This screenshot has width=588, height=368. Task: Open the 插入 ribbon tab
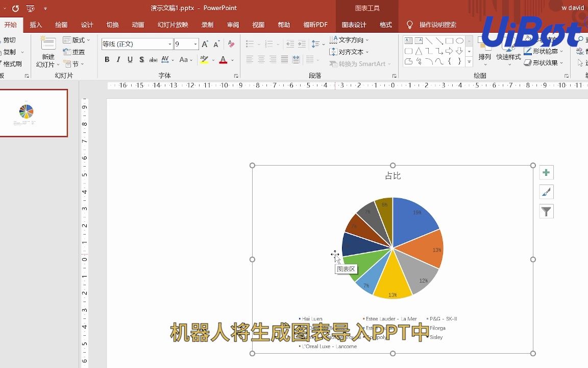(36, 24)
